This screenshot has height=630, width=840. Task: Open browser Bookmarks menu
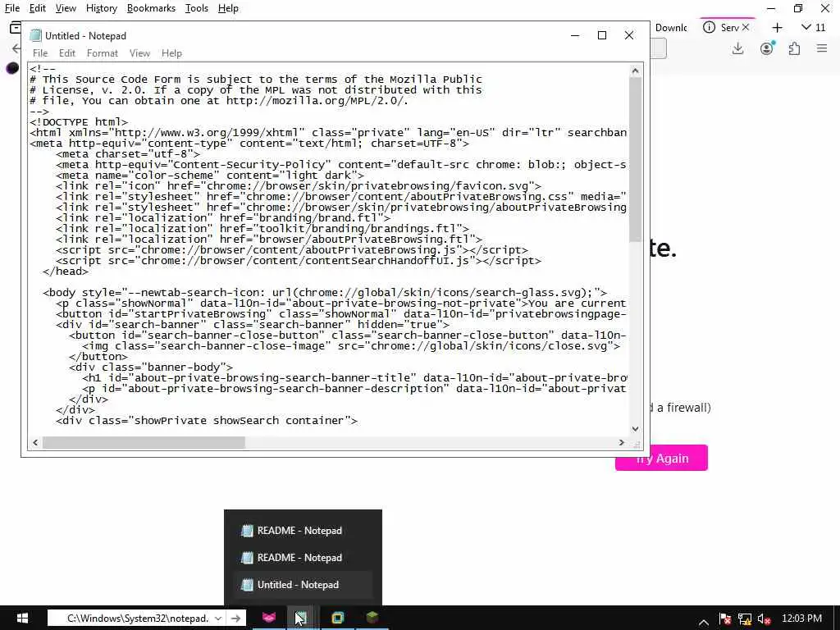pos(151,8)
